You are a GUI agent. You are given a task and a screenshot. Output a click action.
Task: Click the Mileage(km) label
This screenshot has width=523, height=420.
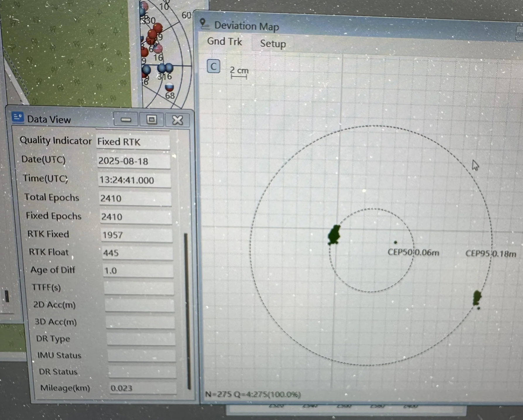pyautogui.click(x=65, y=388)
